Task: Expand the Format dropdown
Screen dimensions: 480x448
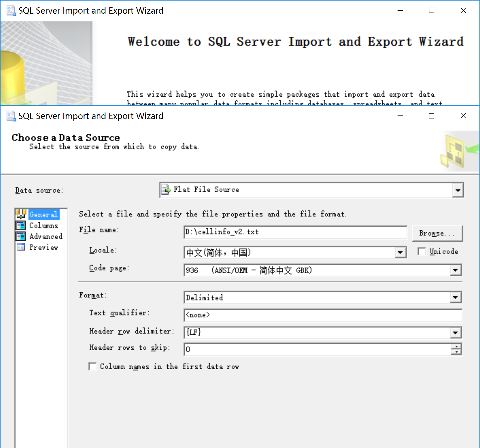Action: click(456, 297)
